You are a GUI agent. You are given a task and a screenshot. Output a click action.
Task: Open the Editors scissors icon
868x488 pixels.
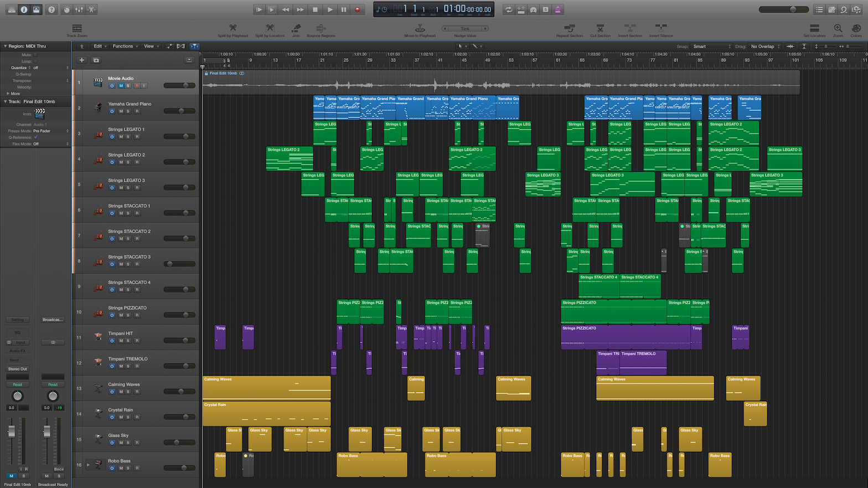coord(92,9)
